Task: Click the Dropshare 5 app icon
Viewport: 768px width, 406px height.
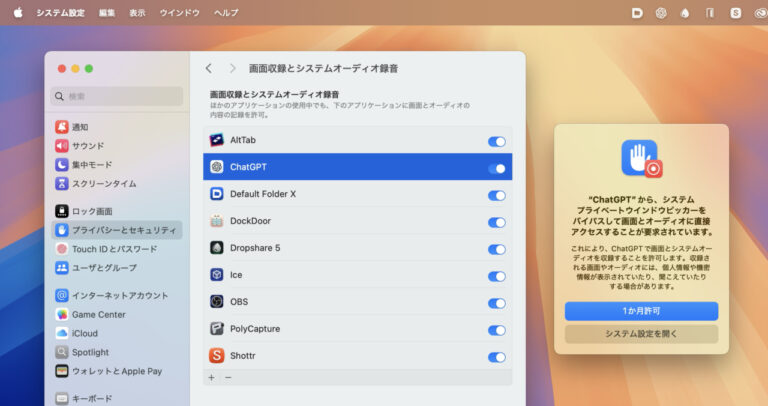Action: click(216, 247)
